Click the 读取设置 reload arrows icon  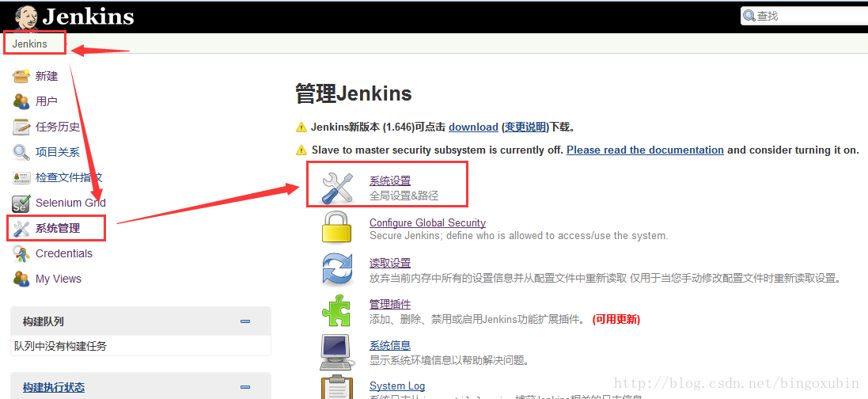coord(338,269)
